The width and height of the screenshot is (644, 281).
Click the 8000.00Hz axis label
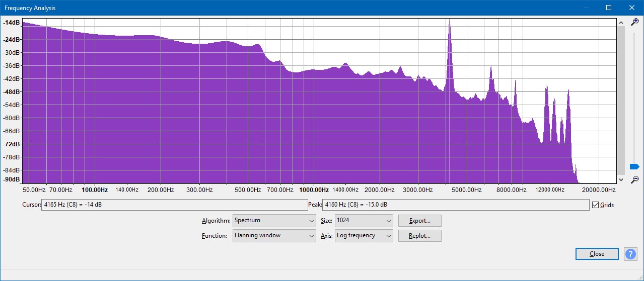[512, 190]
